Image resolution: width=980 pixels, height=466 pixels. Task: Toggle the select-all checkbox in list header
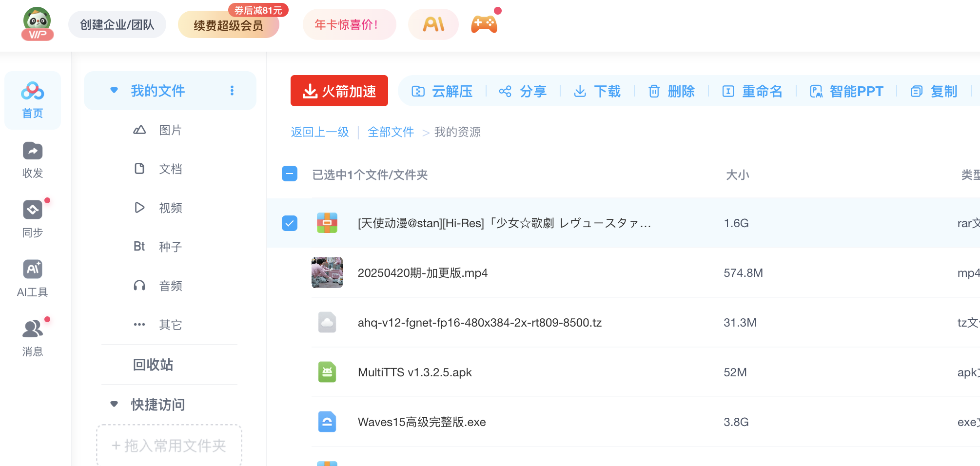click(x=290, y=174)
